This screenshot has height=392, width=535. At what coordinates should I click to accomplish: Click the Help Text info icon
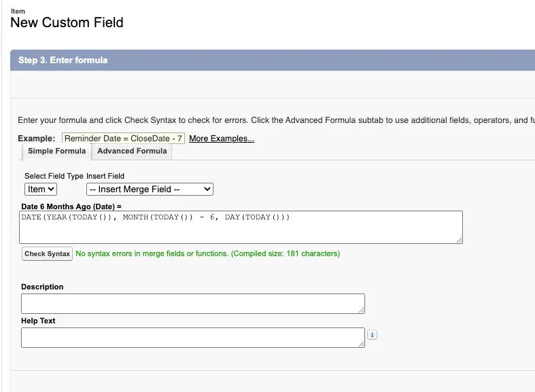[x=372, y=335]
